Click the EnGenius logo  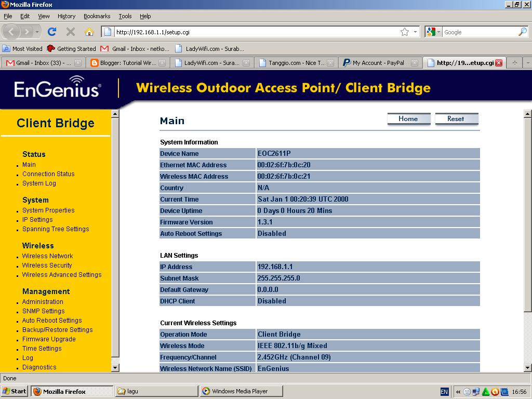pos(57,87)
